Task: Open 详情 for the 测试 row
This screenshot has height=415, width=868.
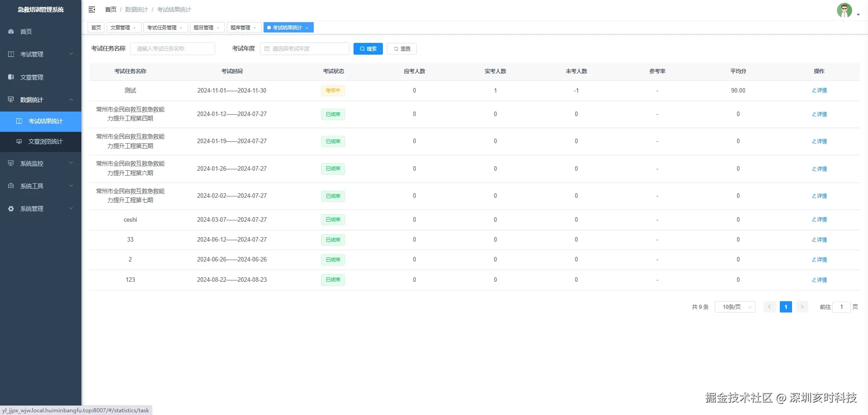Action: [819, 91]
